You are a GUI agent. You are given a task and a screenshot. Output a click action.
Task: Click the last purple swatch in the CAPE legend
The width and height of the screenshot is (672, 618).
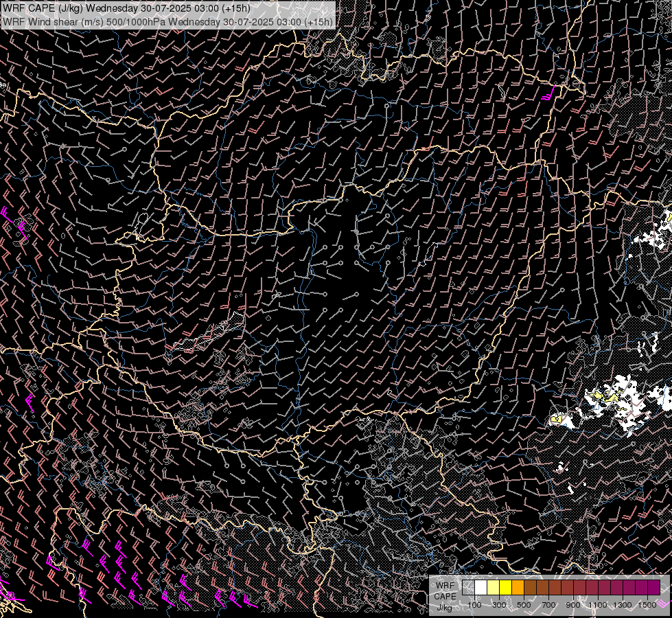pyautogui.click(x=654, y=588)
